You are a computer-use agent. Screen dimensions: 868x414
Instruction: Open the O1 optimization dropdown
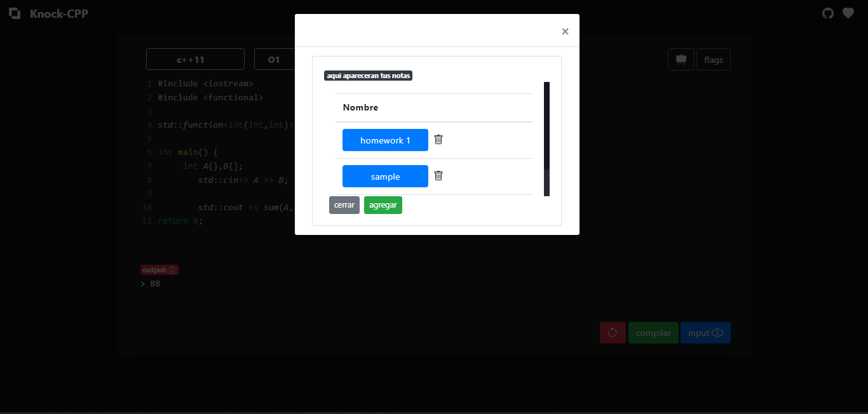coord(274,59)
